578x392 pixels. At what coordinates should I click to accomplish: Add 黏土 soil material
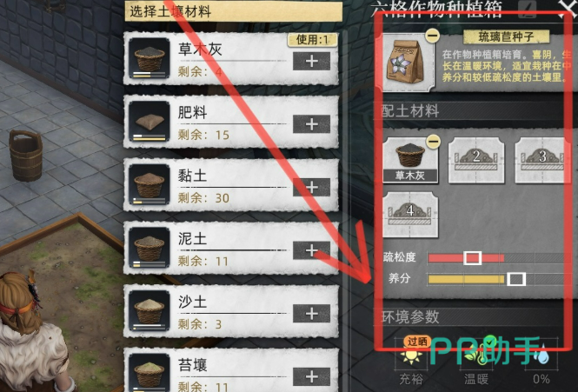coord(311,187)
